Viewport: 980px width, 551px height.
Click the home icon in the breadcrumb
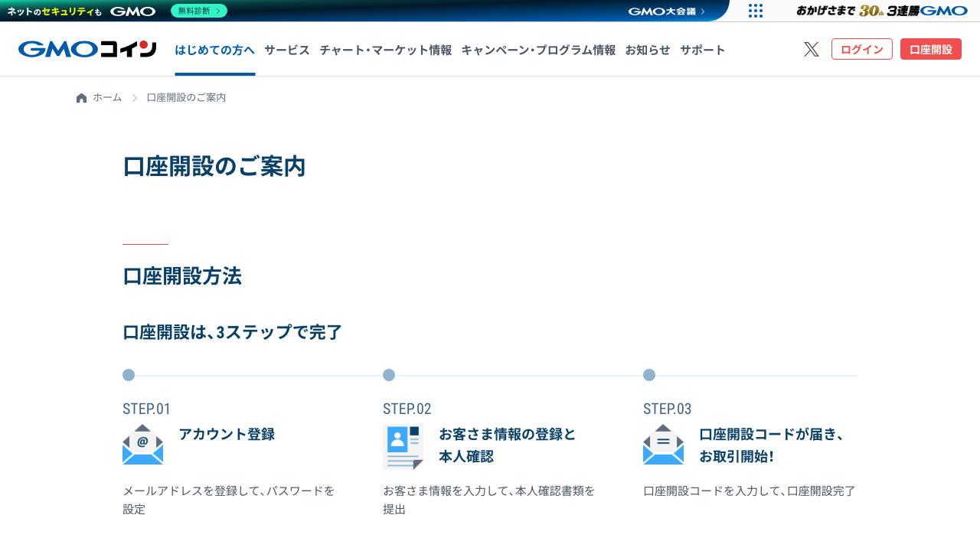[81, 97]
